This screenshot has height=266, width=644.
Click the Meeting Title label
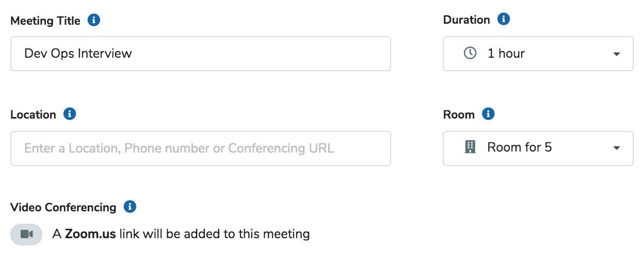(45, 21)
